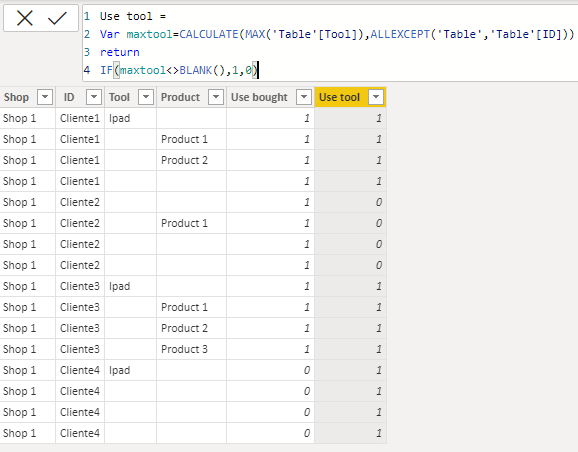The height and width of the screenshot is (452, 578).
Task: Select Cliente4 cell in Ipad row
Action: point(80,370)
